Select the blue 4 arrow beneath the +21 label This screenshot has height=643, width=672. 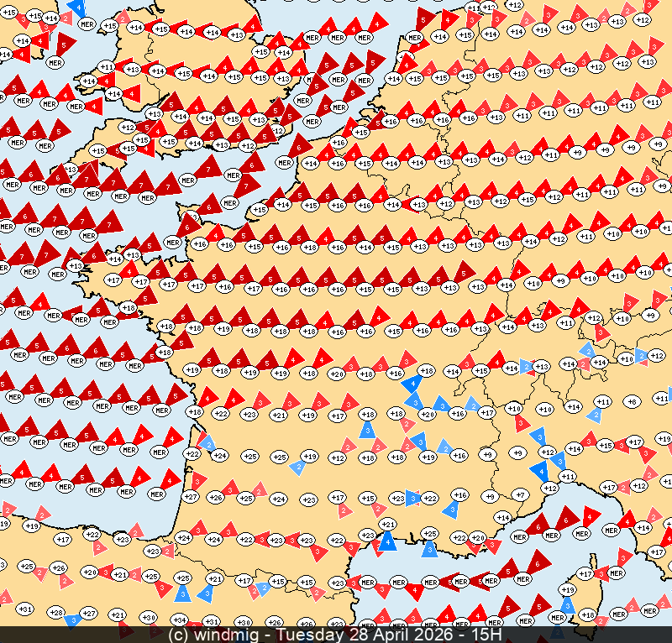tap(387, 541)
